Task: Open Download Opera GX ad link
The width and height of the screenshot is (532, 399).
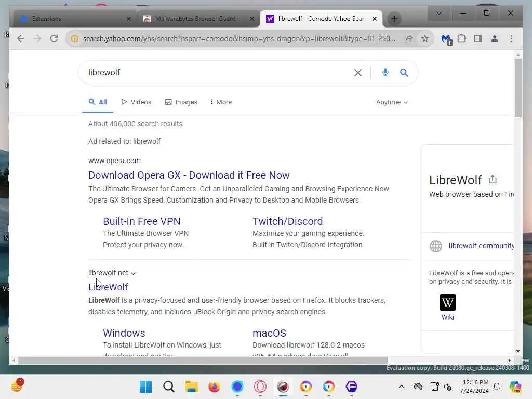Action: (x=189, y=175)
